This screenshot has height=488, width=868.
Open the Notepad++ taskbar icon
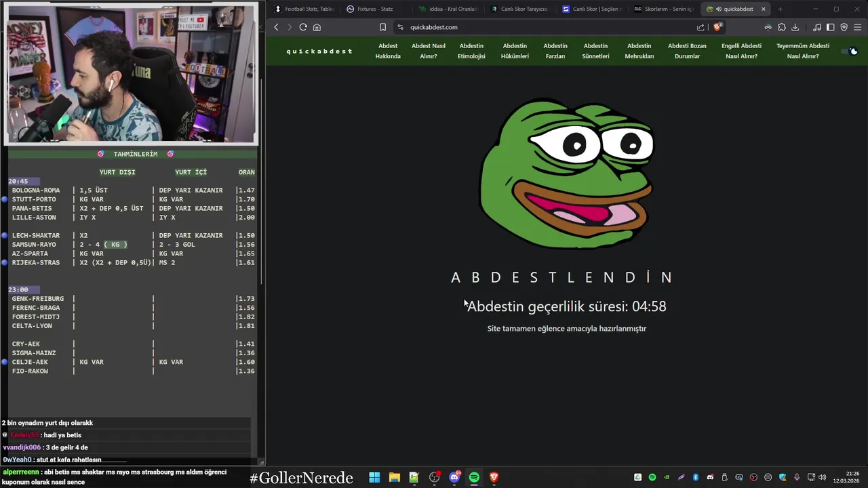tap(414, 477)
